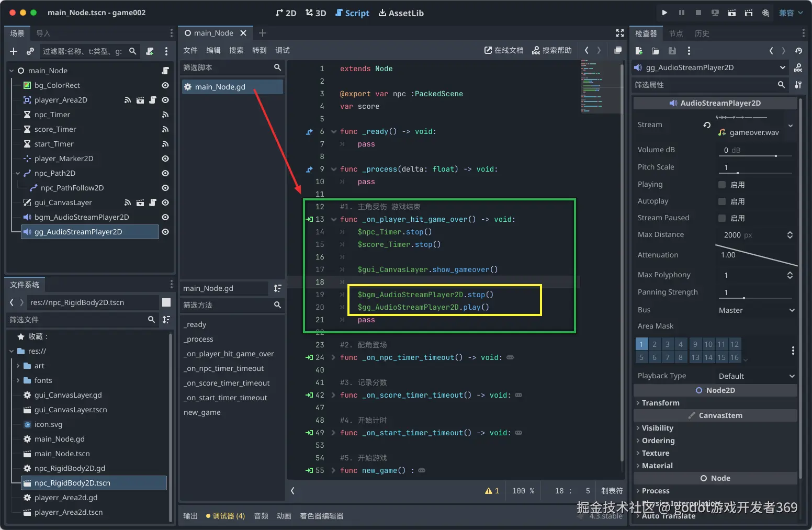
Task: Open the 调试器 (4) bottom panel
Action: (x=225, y=516)
